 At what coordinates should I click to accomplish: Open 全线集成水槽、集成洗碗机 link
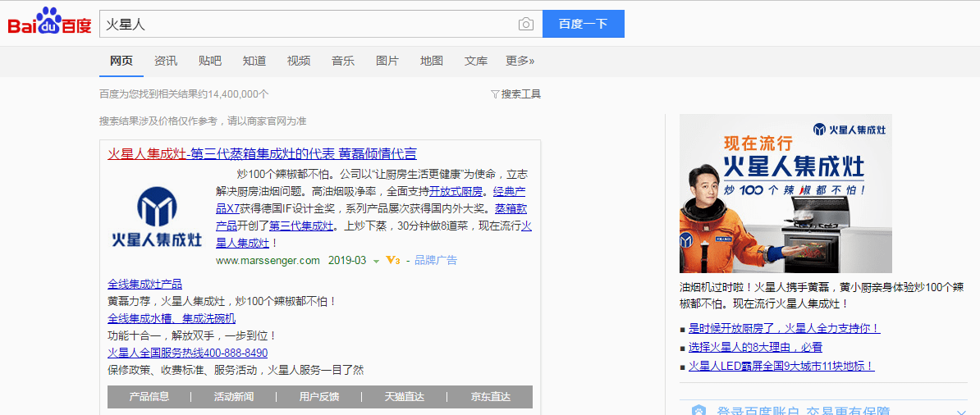[x=172, y=318]
